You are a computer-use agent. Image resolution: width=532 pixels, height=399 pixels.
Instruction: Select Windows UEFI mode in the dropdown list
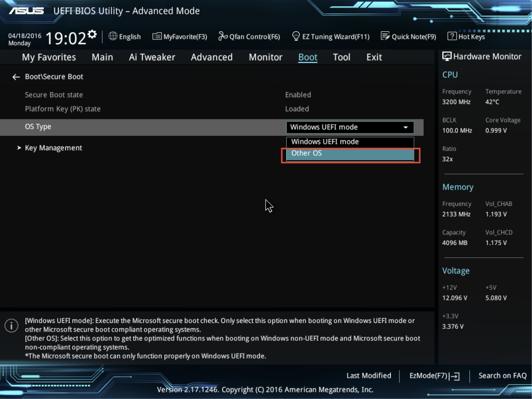350,142
